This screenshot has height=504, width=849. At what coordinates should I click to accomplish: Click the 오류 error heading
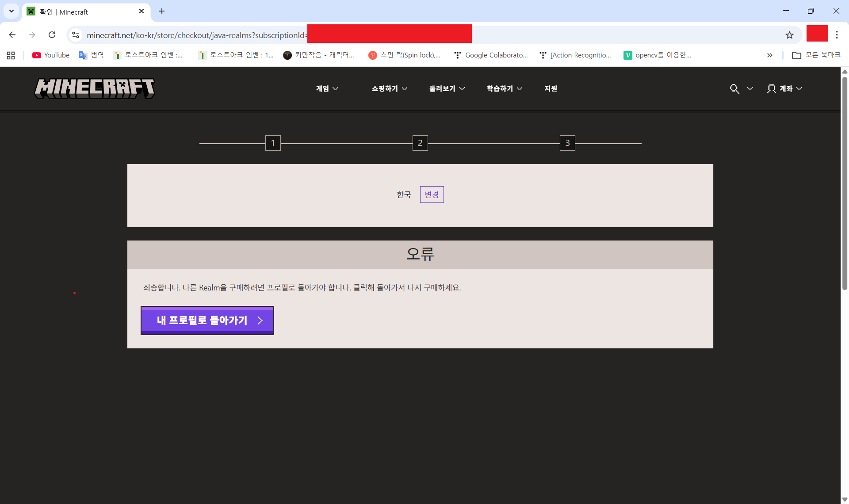(420, 254)
